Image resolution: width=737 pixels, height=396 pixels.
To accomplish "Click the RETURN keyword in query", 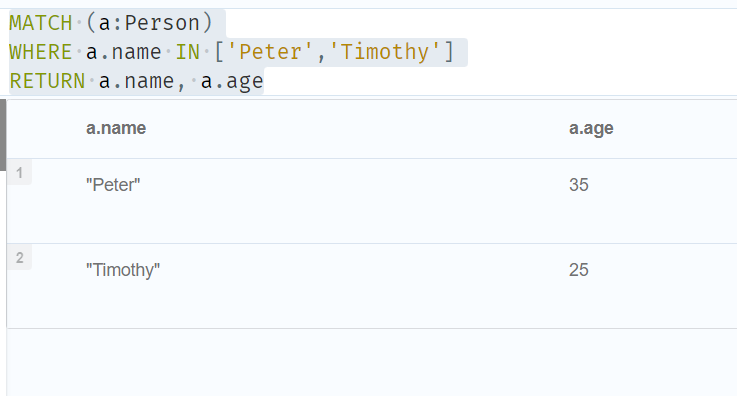I will click(47, 81).
